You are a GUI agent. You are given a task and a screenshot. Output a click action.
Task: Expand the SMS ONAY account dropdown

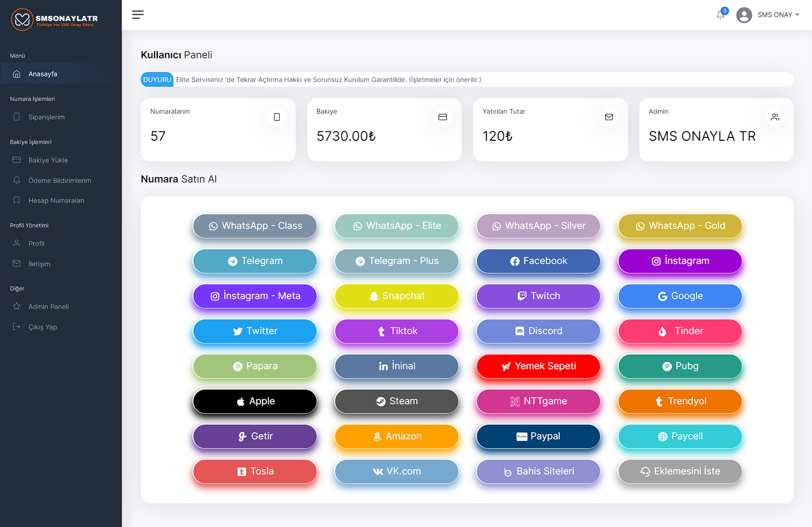pyautogui.click(x=778, y=15)
